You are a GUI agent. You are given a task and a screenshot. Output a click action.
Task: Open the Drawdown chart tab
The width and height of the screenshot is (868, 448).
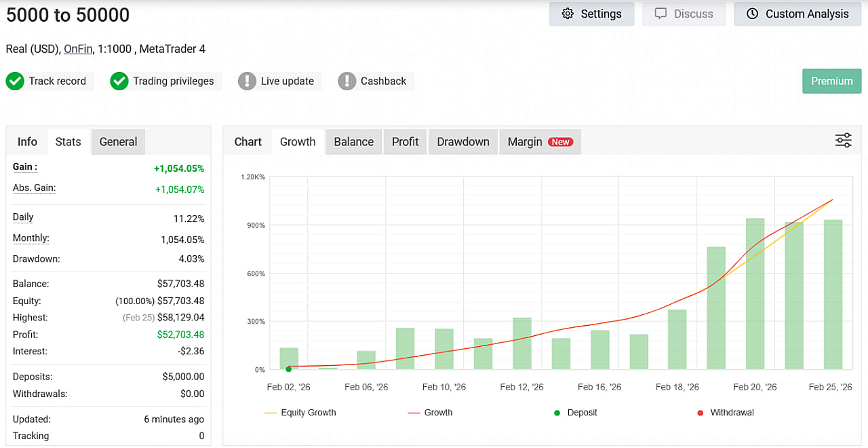point(462,142)
